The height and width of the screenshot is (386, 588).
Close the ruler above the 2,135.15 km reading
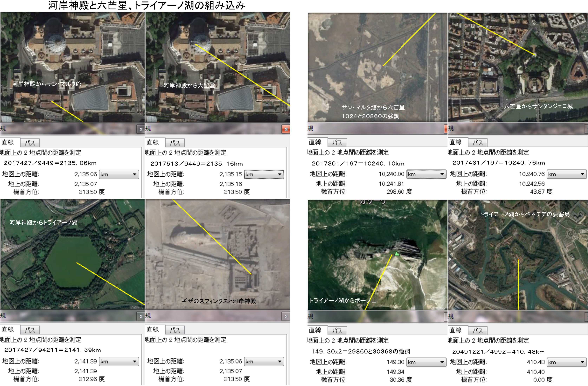[286, 129]
